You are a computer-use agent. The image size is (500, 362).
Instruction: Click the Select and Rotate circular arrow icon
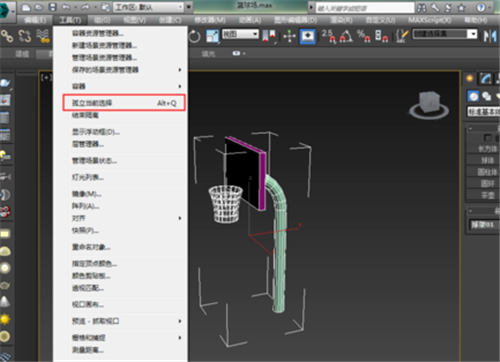194,36
